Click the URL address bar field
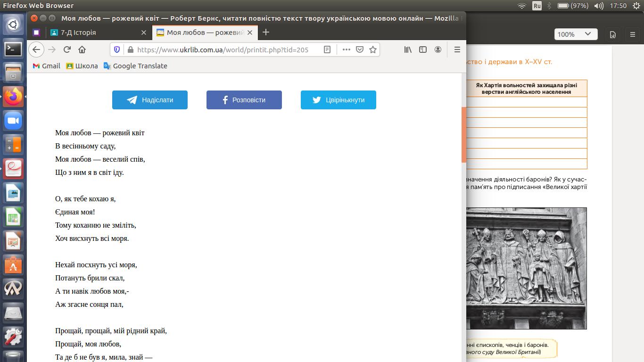 pos(222,49)
